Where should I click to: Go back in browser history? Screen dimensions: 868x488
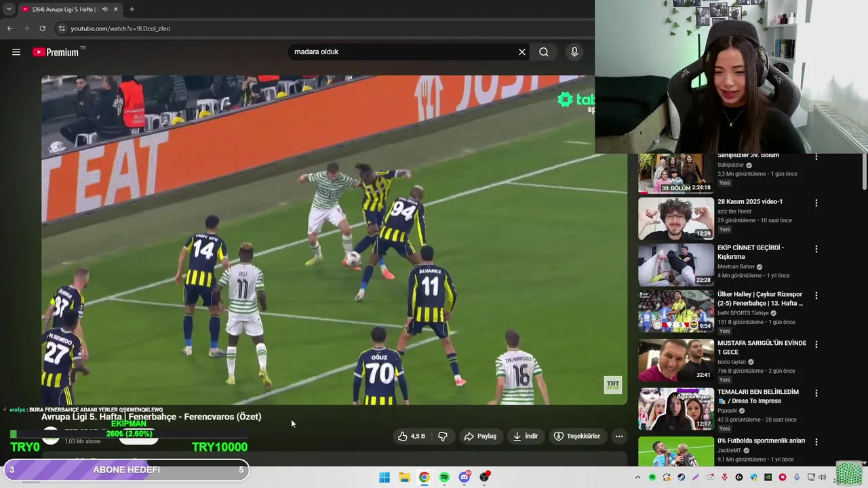click(9, 28)
